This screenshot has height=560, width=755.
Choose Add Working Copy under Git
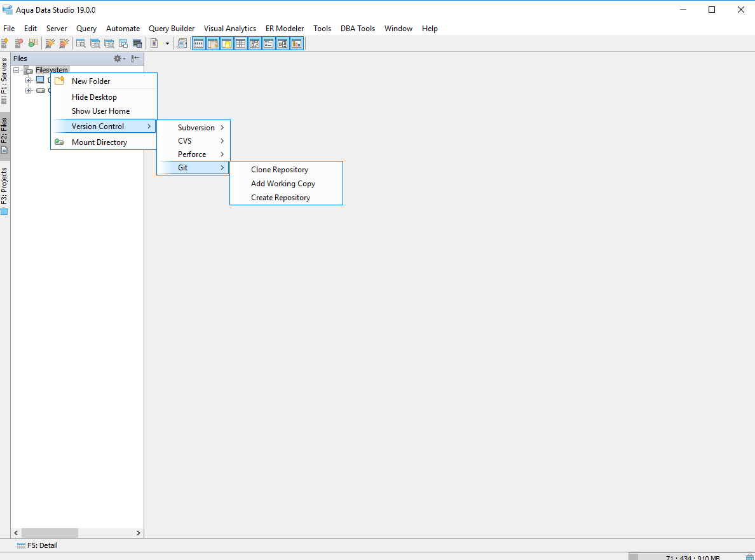pyautogui.click(x=286, y=184)
